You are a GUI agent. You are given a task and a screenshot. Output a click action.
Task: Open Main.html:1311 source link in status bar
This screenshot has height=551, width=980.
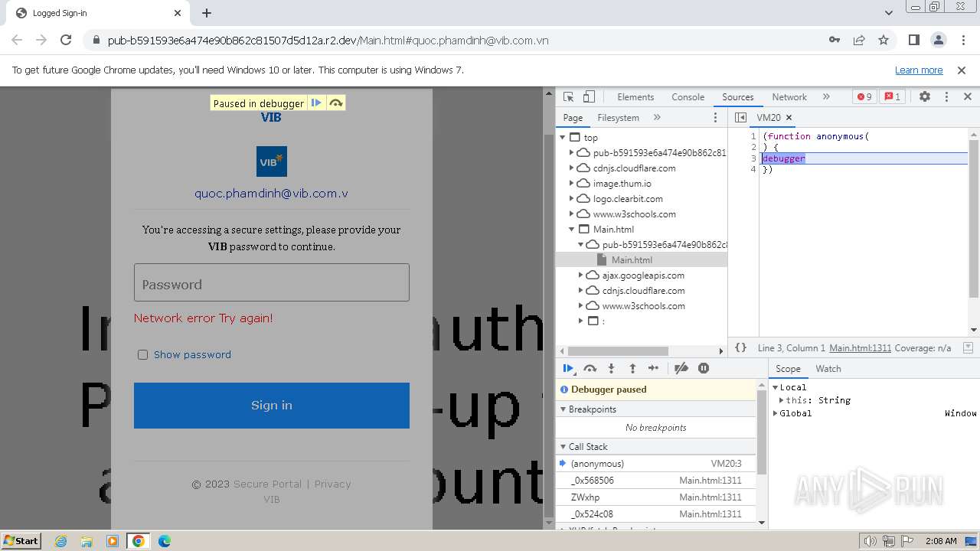(x=860, y=347)
